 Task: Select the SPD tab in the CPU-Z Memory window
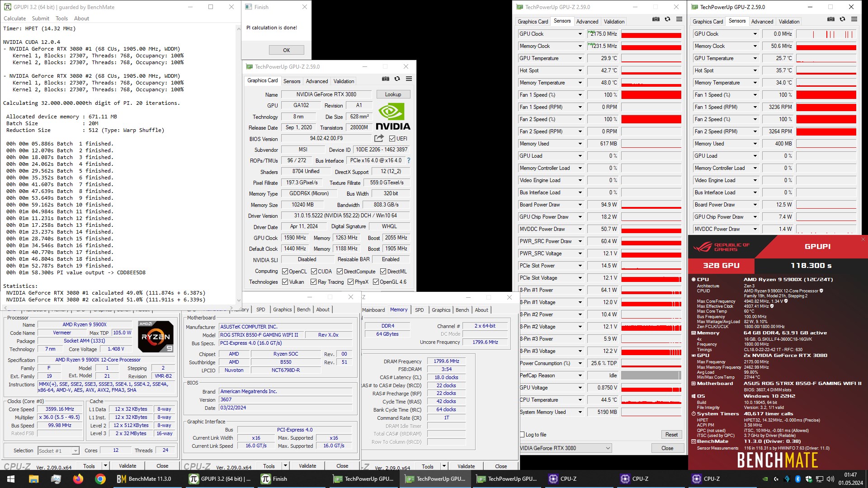420,310
